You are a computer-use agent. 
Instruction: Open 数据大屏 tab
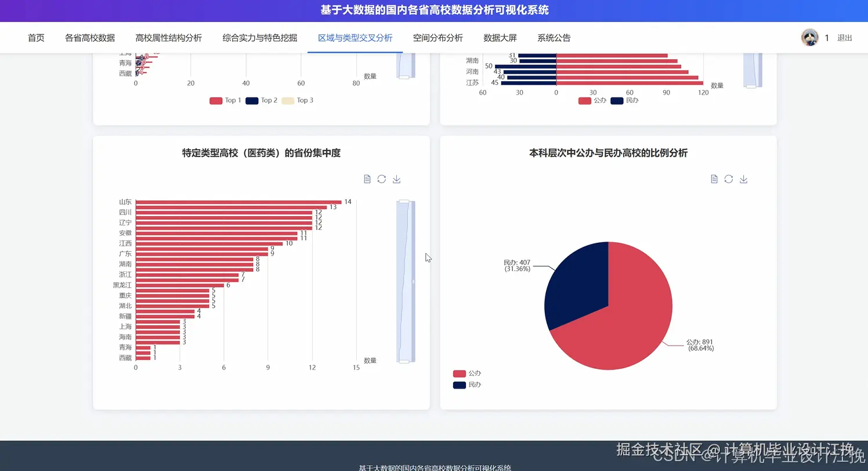(x=500, y=38)
